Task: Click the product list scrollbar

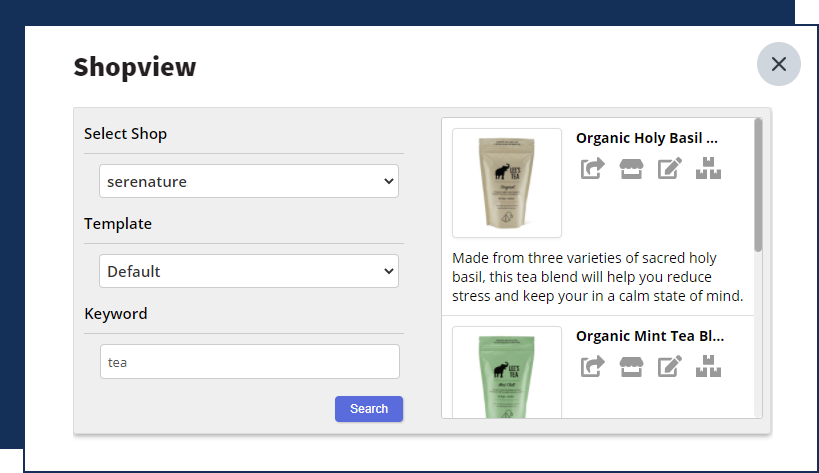Action: 758,185
